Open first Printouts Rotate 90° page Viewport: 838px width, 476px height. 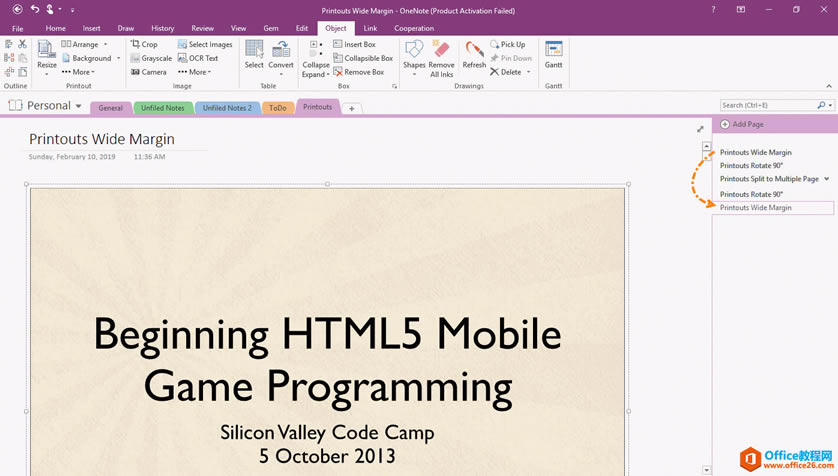point(751,166)
